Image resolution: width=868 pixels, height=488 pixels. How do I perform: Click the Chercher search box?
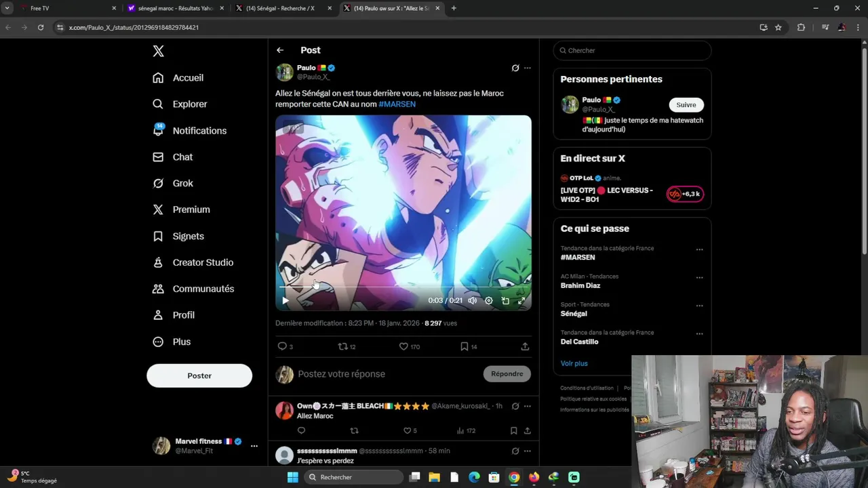click(632, 50)
